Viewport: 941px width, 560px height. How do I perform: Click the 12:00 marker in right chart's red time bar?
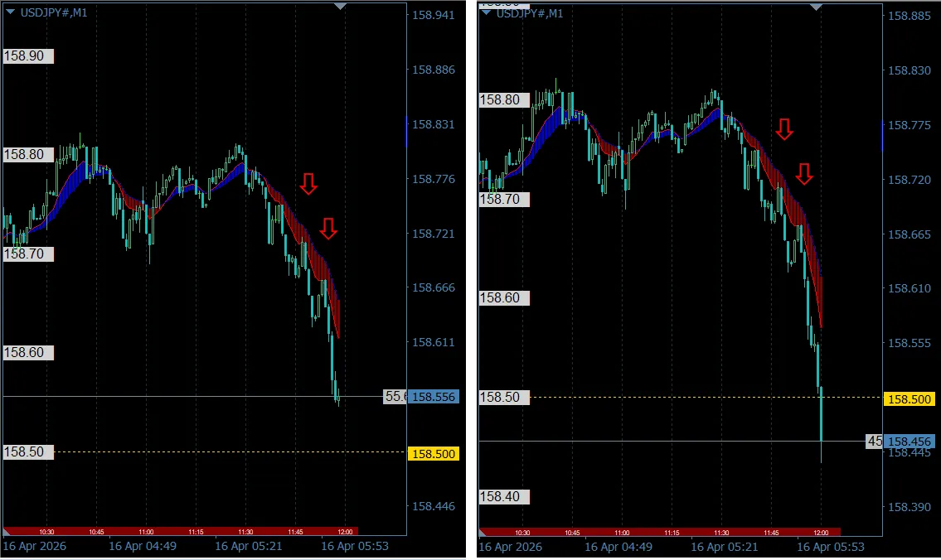pyautogui.click(x=821, y=533)
